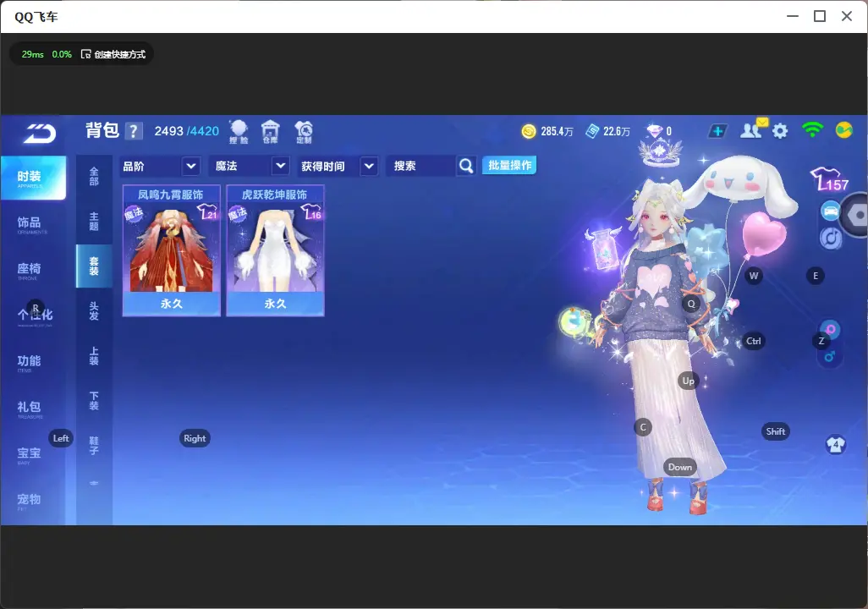Click the gold coin currency icon
Image resolution: width=868 pixels, height=609 pixels.
[529, 131]
